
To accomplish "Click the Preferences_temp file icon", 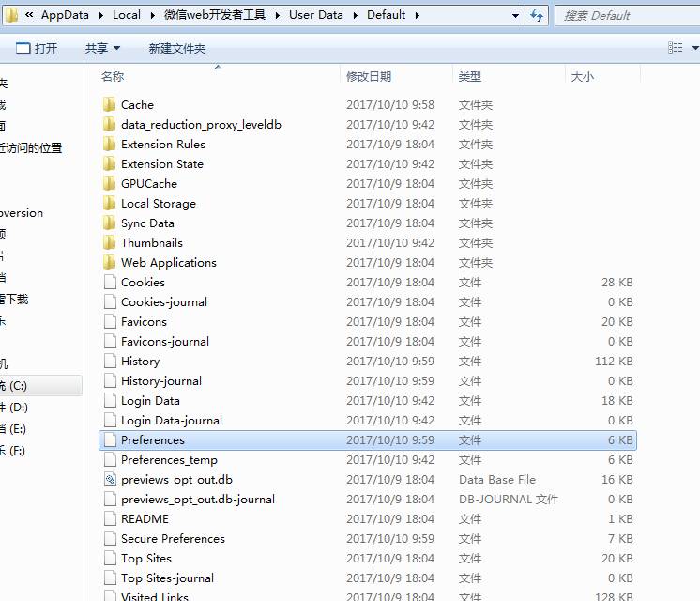I will (110, 459).
